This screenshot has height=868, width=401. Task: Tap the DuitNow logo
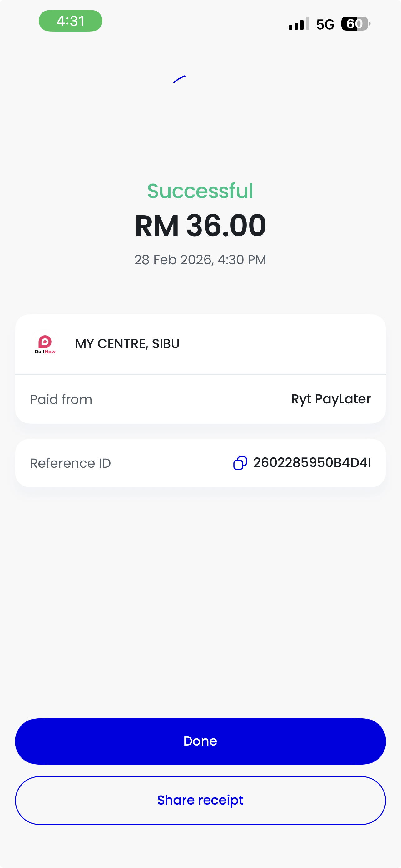point(45,344)
